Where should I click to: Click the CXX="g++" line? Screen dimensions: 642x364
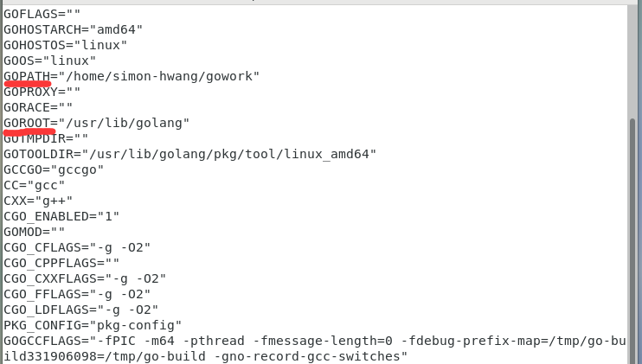38,201
